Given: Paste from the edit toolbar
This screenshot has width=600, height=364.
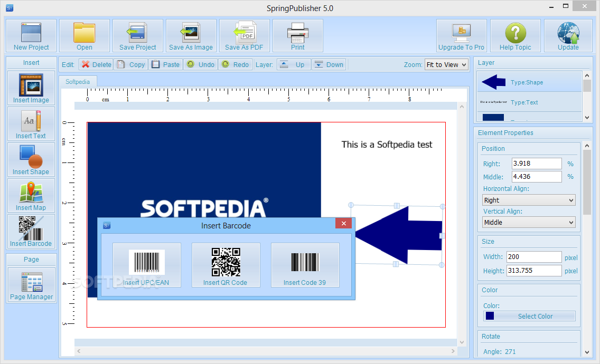Looking at the screenshot, I should pos(165,64).
